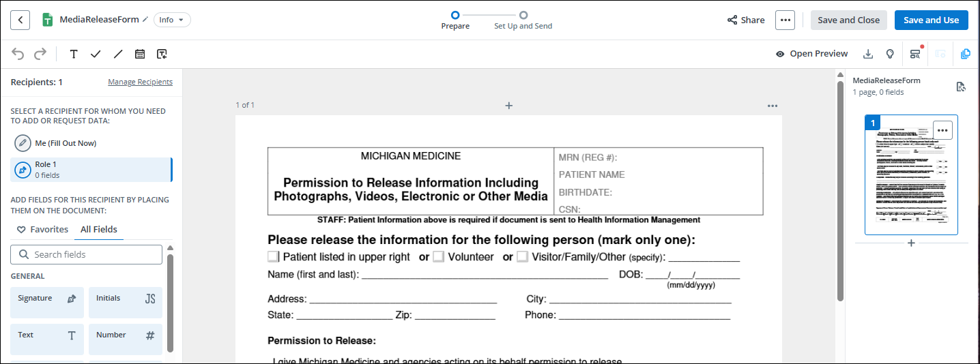
Task: Add page with plus below thumbnail
Action: 911,243
